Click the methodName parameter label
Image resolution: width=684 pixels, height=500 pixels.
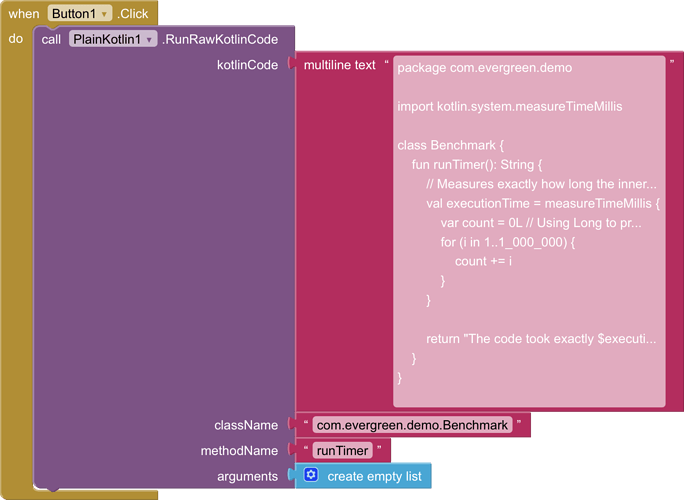(239, 451)
